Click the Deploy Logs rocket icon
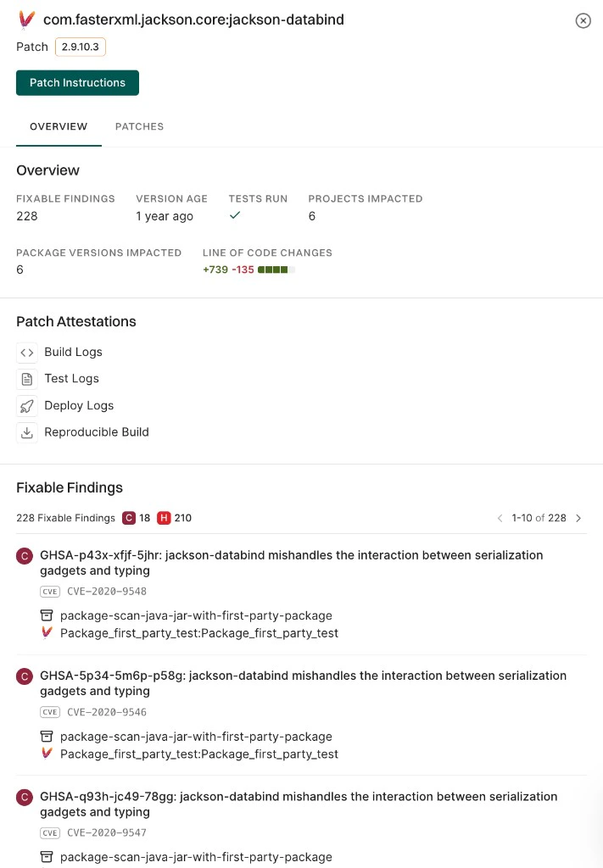Image resolution: width=603 pixels, height=868 pixels. pos(25,405)
